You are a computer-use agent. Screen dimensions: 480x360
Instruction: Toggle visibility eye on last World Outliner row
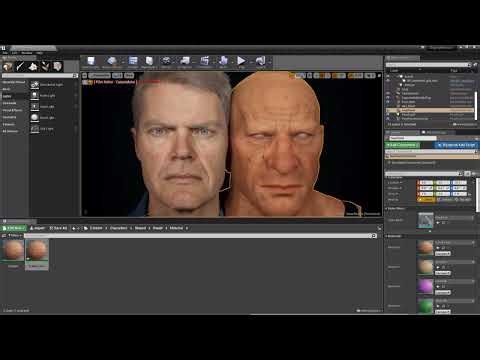tap(388, 118)
